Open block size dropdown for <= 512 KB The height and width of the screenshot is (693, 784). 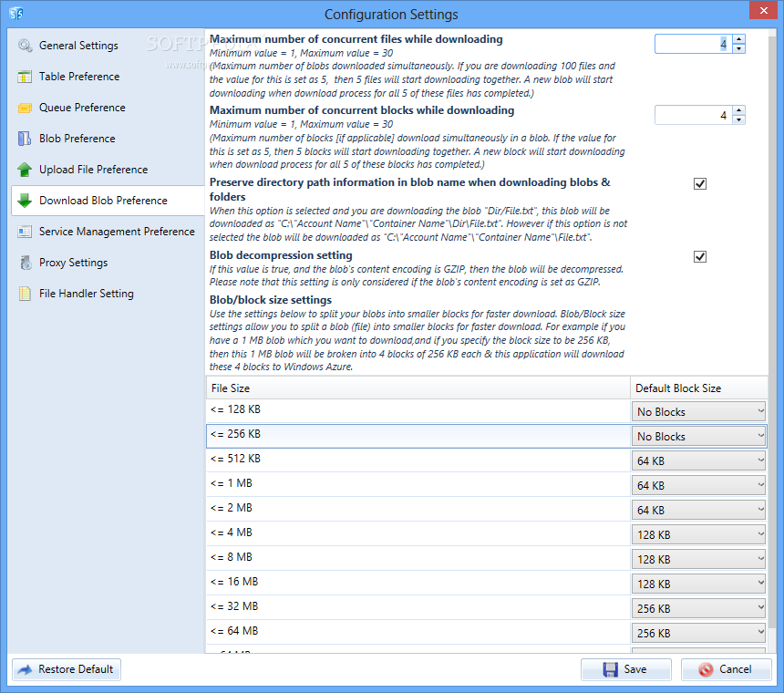(698, 460)
